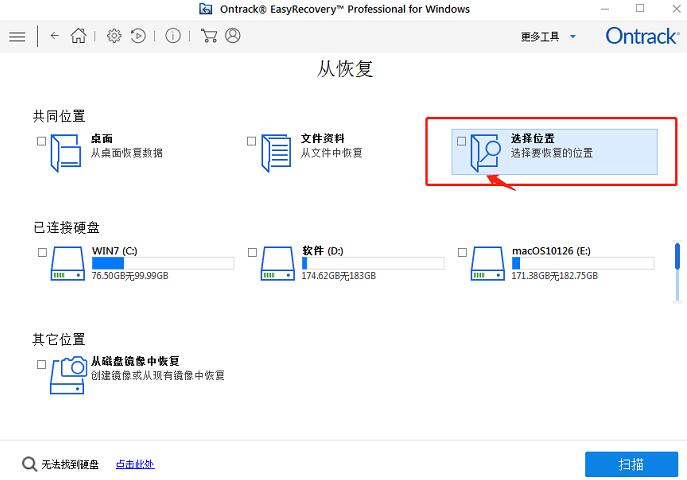
Task: Click the magnifier icon near 无法找到硬盘
Action: 29,464
